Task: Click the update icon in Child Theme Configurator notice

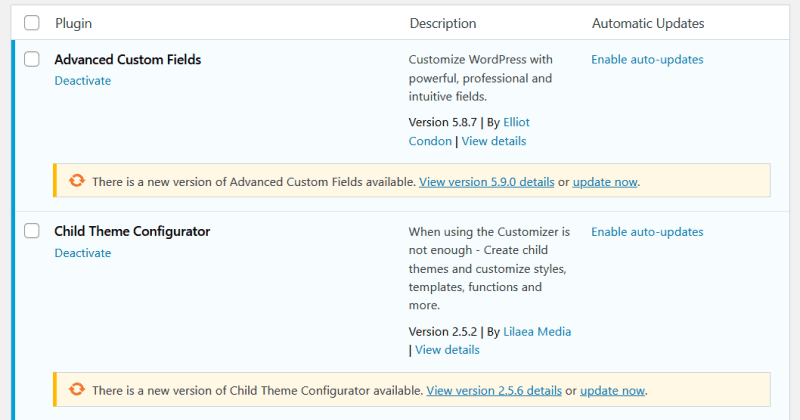Action: coord(77,389)
